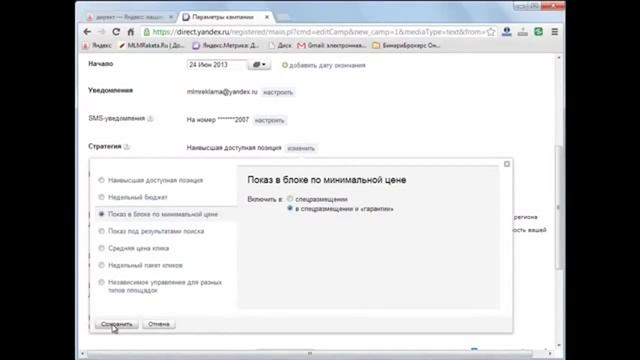This screenshot has width=640, height=360.
Task: Click the start date field 24 Июн 2013
Action: click(x=216, y=64)
